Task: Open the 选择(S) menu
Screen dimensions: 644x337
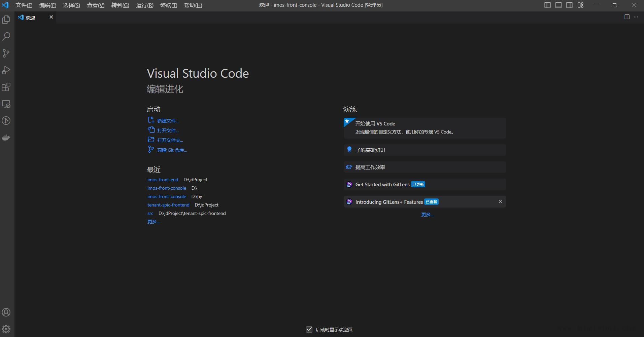Action: [x=72, y=5]
